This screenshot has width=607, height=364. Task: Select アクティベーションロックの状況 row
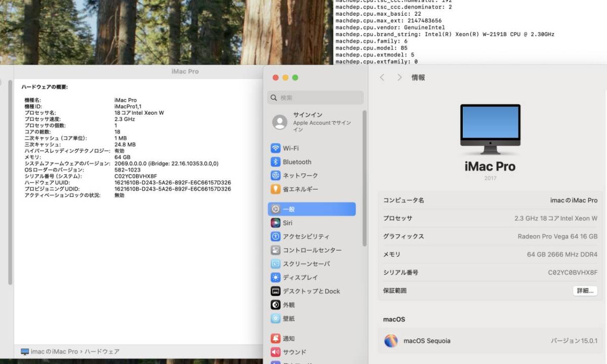[74, 195]
